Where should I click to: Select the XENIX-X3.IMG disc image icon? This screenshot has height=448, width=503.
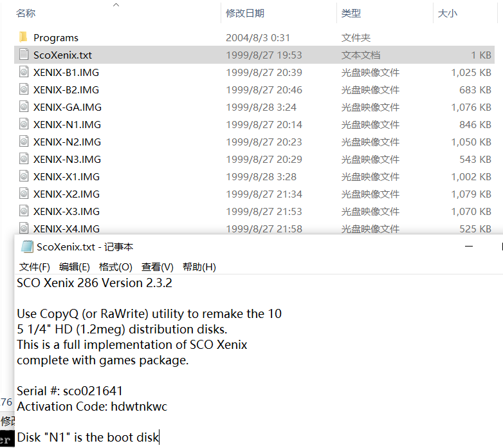(x=24, y=210)
